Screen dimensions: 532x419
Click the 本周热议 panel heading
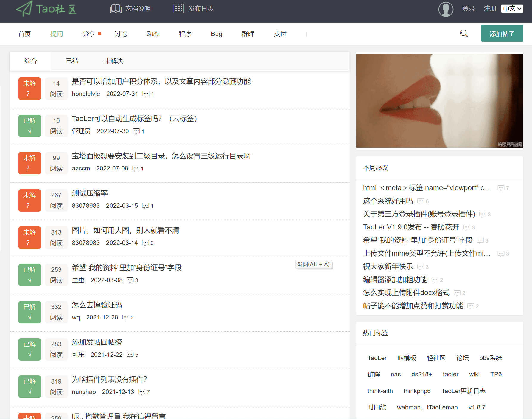coord(376,168)
